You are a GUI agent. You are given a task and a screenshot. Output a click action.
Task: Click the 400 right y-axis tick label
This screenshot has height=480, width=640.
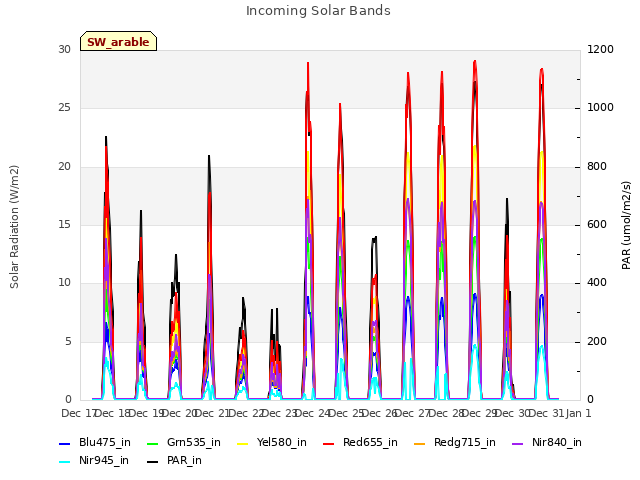pyautogui.click(x=597, y=283)
